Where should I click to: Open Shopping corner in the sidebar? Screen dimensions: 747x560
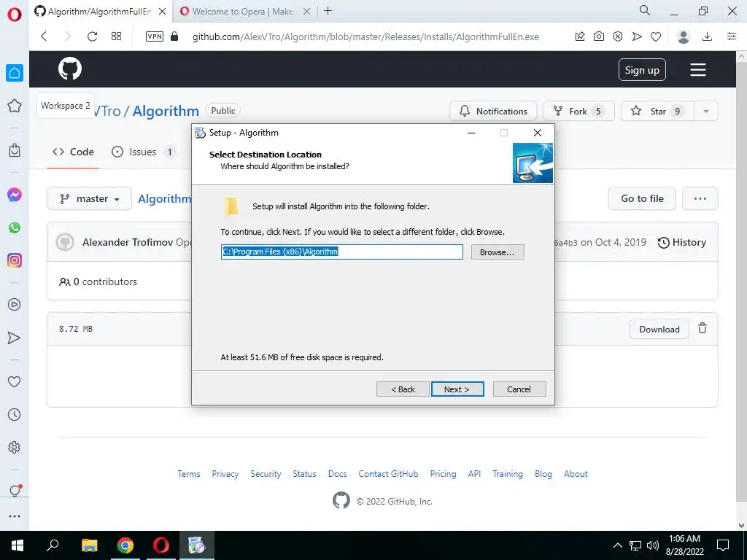15,150
